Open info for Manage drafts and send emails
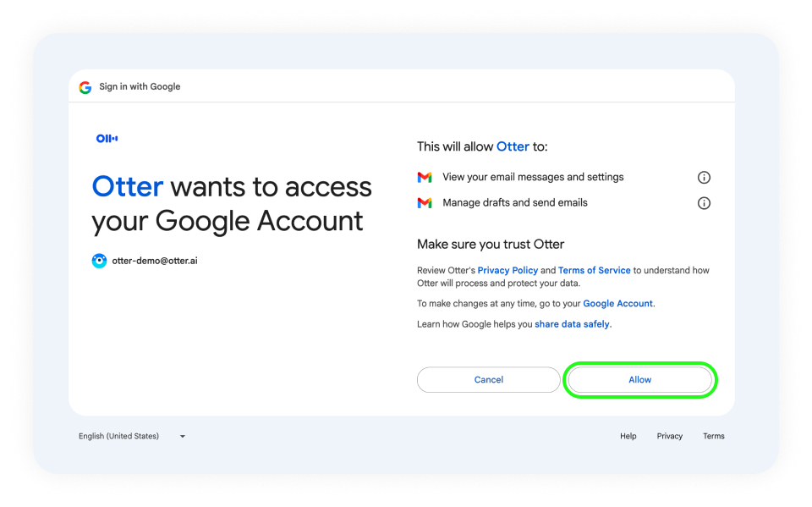This screenshot has width=812, height=507. [x=704, y=203]
